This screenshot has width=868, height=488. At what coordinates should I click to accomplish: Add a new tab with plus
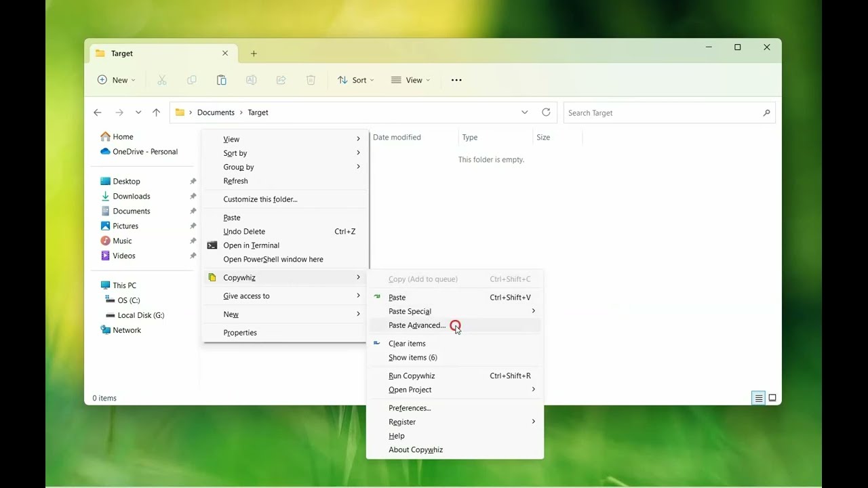(254, 54)
